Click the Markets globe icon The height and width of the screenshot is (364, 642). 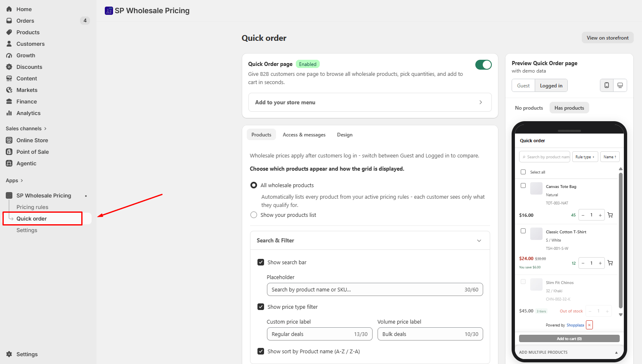(x=9, y=90)
